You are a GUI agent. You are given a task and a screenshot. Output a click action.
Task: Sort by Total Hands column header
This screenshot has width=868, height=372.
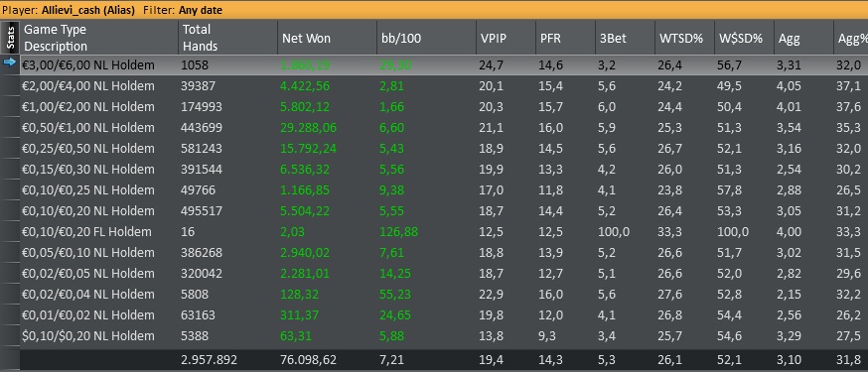click(225, 38)
